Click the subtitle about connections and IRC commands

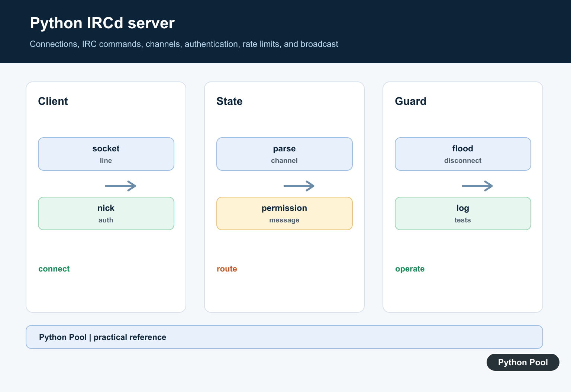(x=184, y=44)
